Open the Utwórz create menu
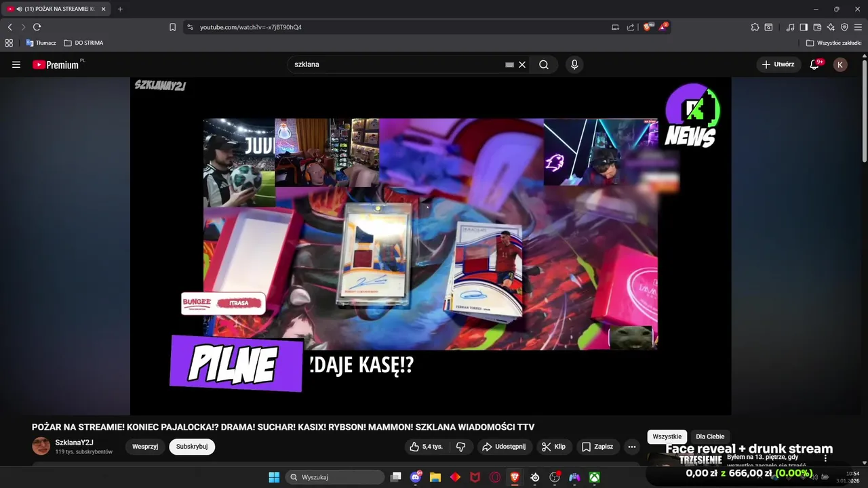The image size is (868, 488). [x=778, y=64]
